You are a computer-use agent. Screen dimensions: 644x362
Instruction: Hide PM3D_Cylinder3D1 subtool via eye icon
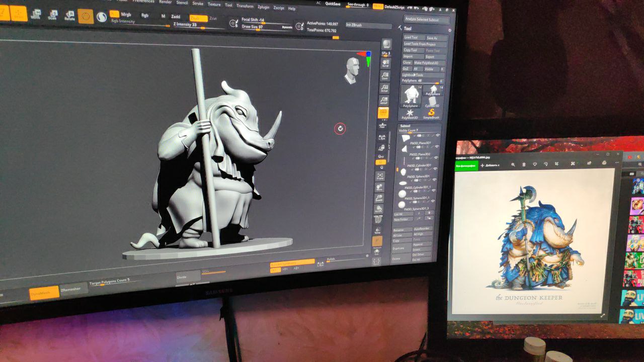tap(437, 158)
